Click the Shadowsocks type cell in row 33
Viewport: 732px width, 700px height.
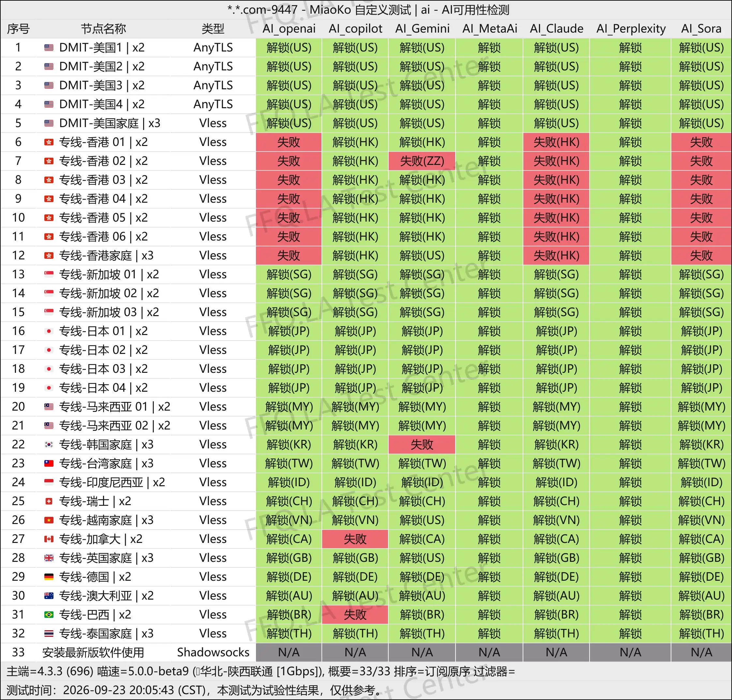click(213, 652)
